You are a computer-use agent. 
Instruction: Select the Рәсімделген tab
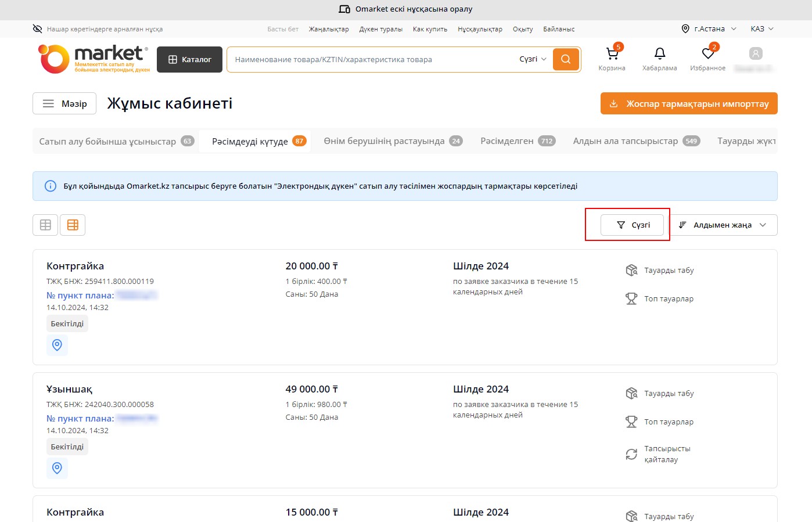click(x=518, y=141)
